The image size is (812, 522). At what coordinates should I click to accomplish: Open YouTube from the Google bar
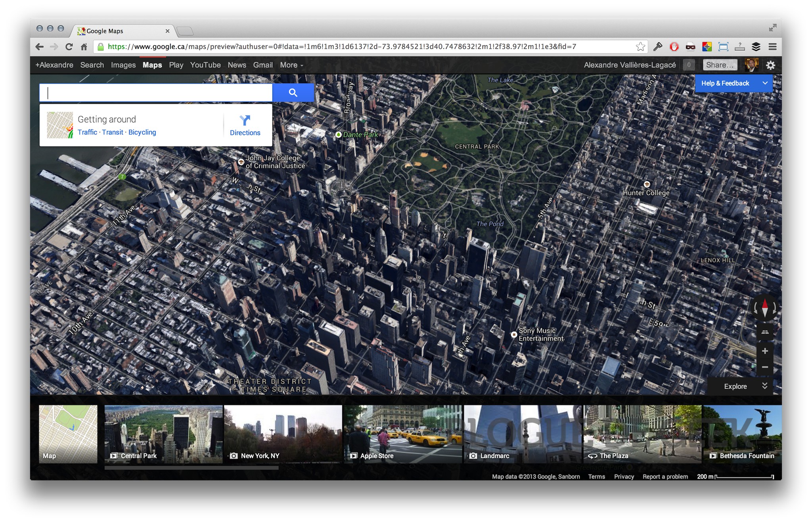205,65
